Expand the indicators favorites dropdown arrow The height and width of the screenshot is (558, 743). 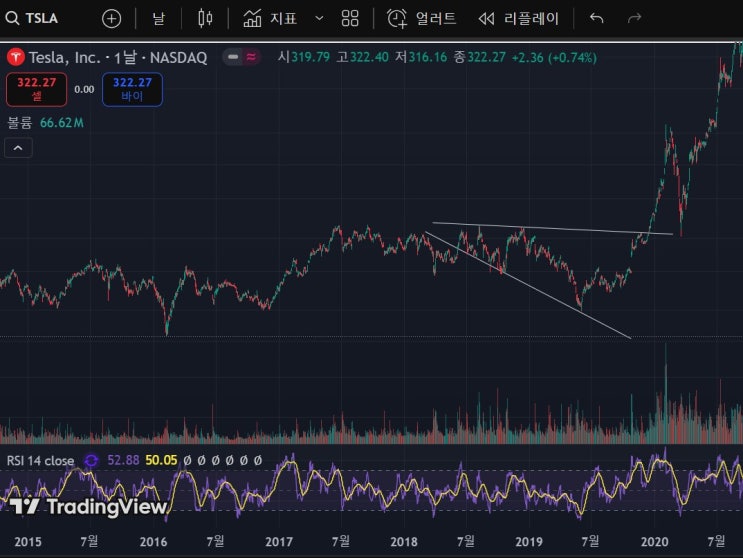click(x=319, y=18)
